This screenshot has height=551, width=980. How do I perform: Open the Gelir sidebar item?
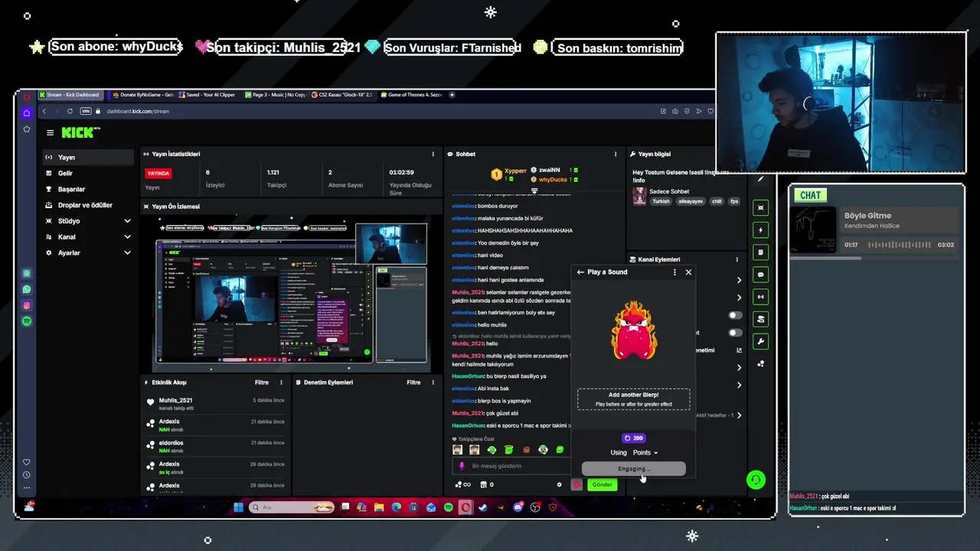pos(88,173)
